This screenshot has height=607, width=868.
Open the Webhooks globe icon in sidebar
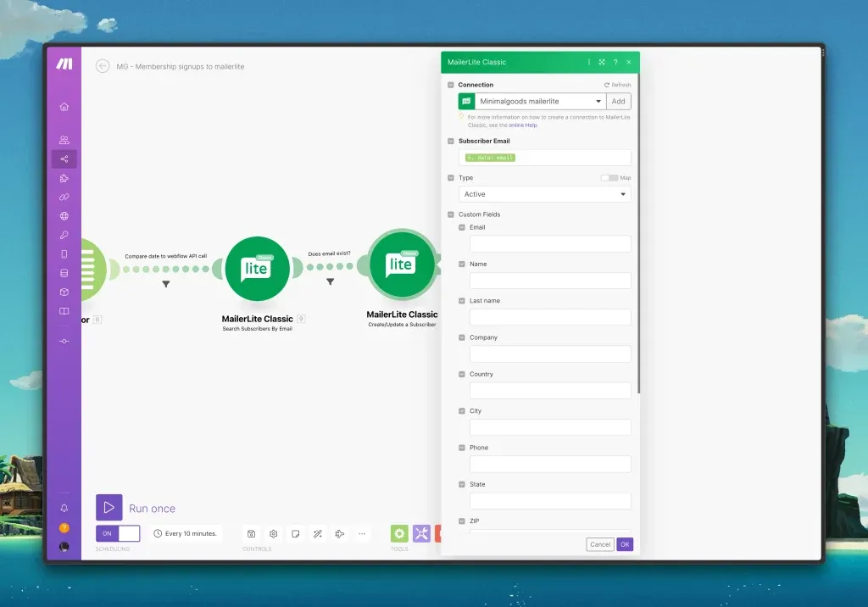pyautogui.click(x=64, y=216)
